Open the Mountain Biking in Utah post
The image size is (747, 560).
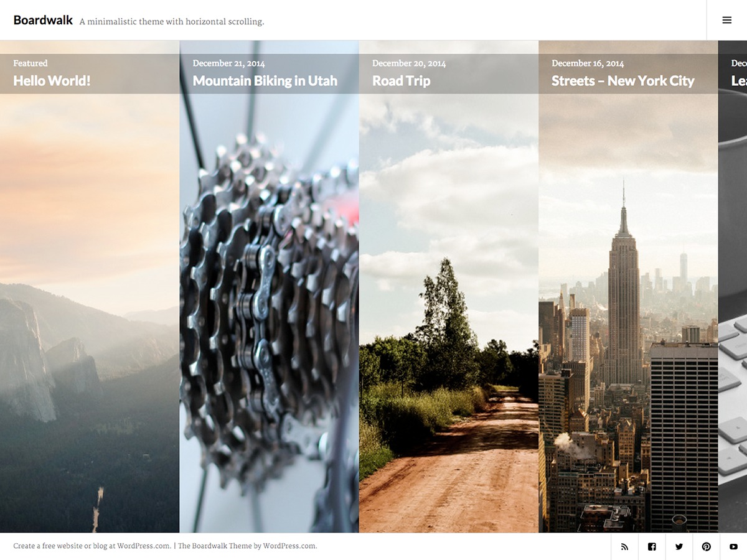click(265, 80)
